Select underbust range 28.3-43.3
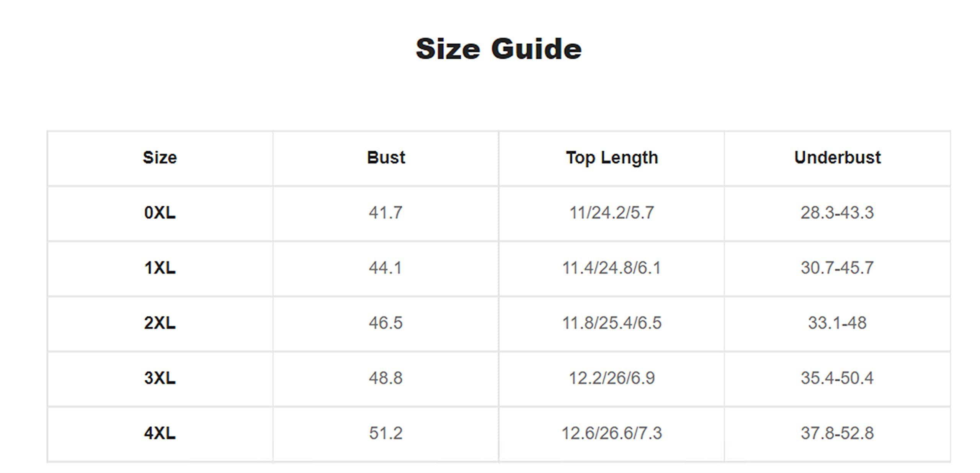Image resolution: width=980 pixels, height=473 pixels. [837, 213]
